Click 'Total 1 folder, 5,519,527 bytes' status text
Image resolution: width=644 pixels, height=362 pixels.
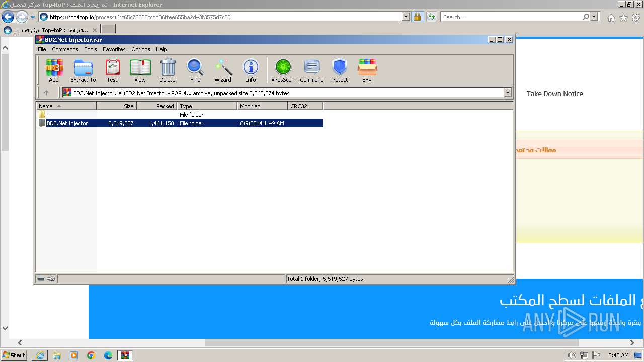(325, 279)
